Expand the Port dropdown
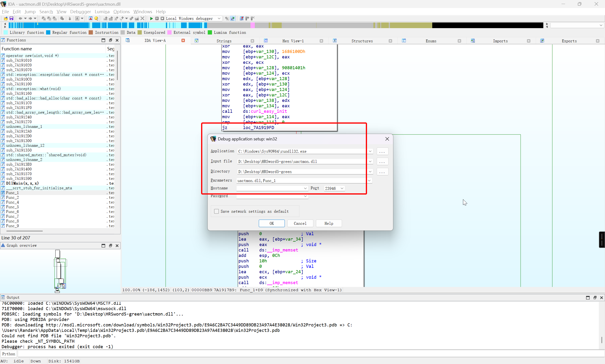The image size is (605, 364). (342, 188)
